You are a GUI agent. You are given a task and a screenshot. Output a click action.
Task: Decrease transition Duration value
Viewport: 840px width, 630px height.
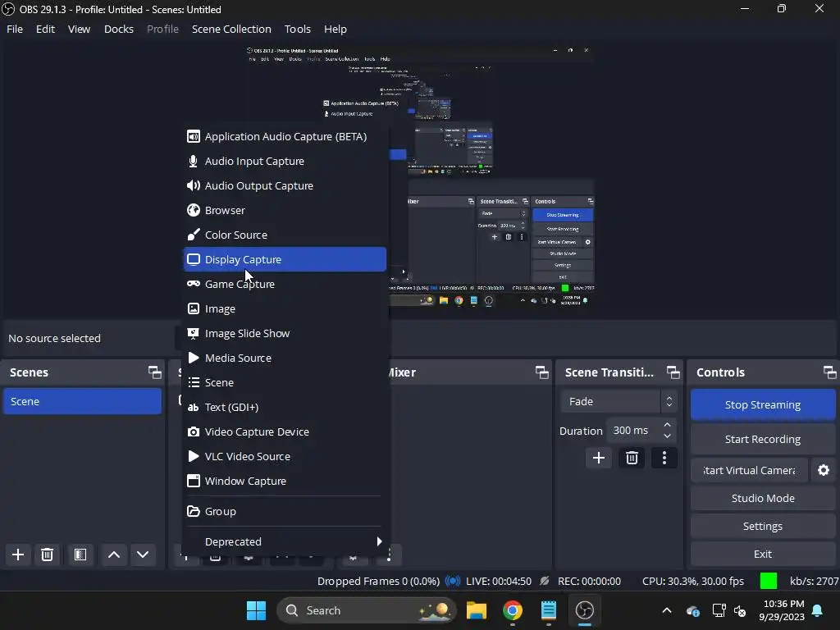[668, 436]
